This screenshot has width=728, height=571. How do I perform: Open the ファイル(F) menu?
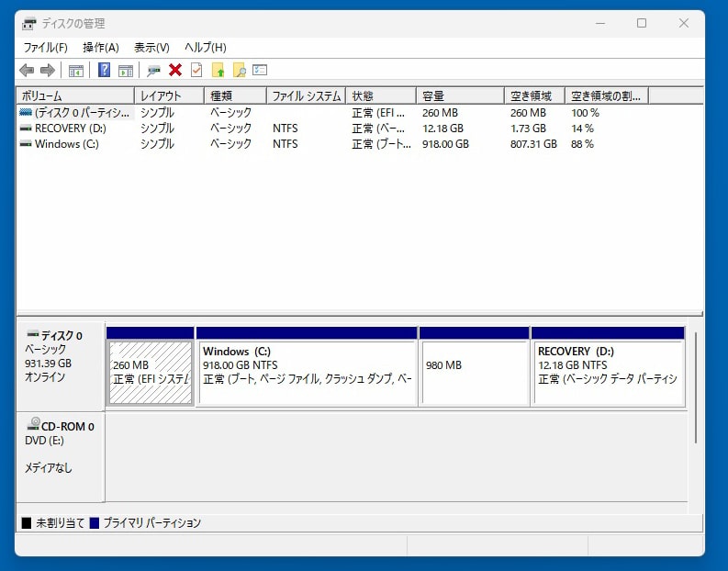[45, 48]
